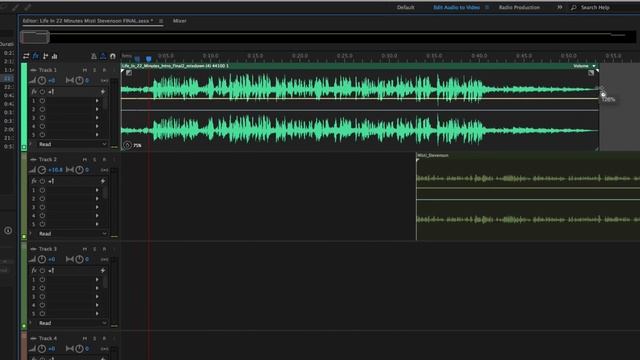Click Track 2 fx pre/post fader icon
Viewport: 640px width, 360px height.
51,181
